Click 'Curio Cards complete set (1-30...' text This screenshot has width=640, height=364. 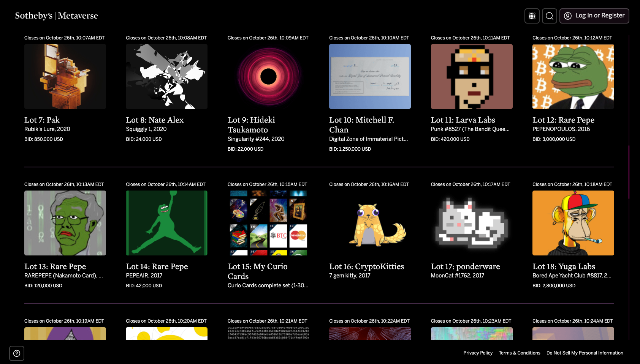268,285
